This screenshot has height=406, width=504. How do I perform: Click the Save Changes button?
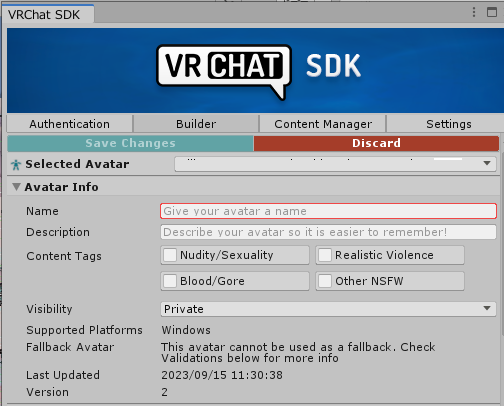(x=130, y=143)
